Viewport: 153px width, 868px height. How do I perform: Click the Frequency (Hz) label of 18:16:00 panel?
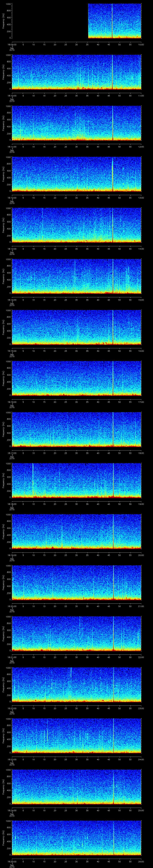[x=3, y=378]
